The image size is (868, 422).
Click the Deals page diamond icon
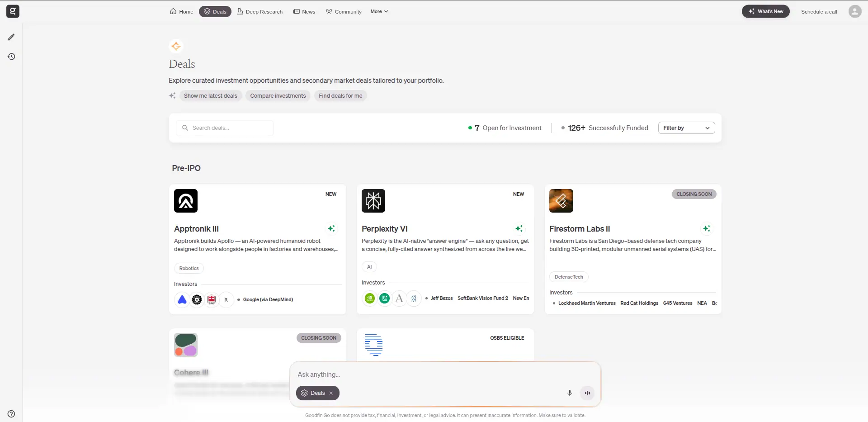coord(176,46)
